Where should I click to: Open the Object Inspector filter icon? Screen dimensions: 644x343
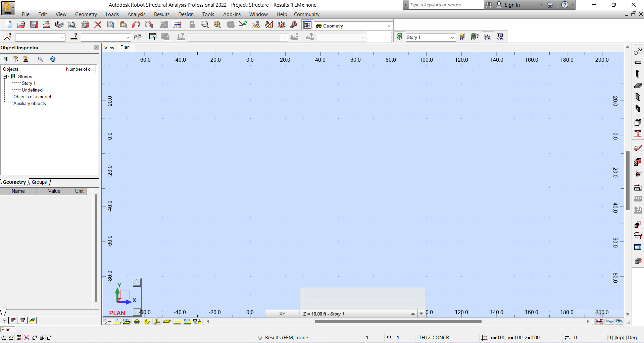tap(16, 59)
